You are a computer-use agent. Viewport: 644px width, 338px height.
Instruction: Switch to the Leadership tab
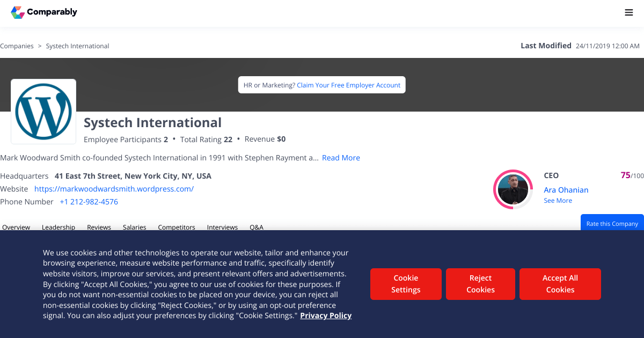coord(58,227)
